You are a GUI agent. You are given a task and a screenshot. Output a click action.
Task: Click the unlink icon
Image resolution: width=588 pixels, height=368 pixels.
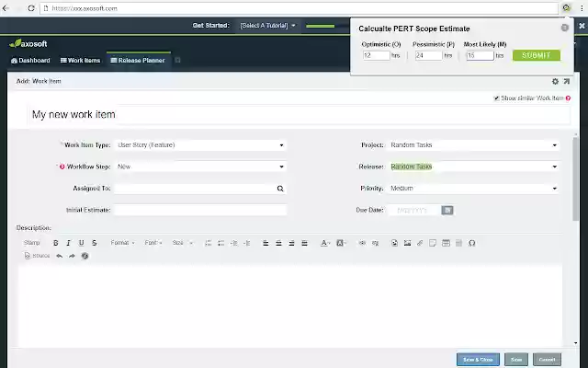[x=375, y=243]
